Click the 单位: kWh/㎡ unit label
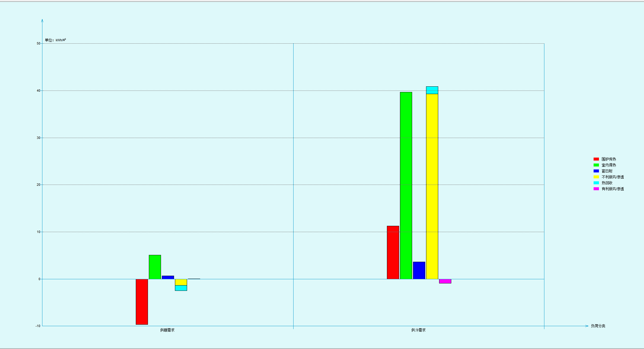 point(55,40)
